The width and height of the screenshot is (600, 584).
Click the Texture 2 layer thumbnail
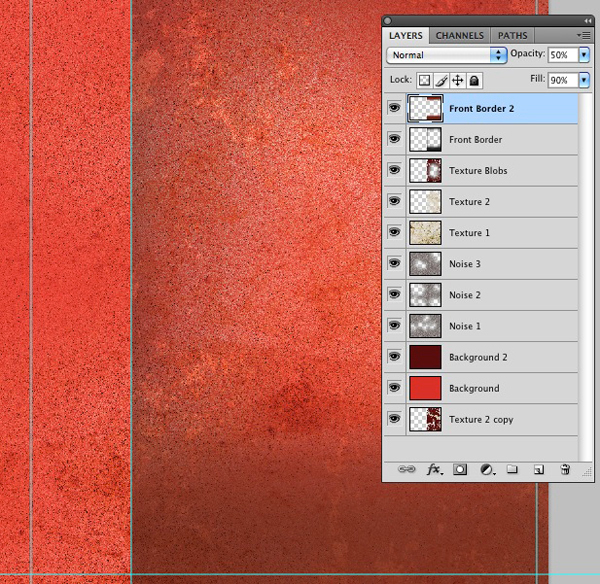(x=425, y=201)
